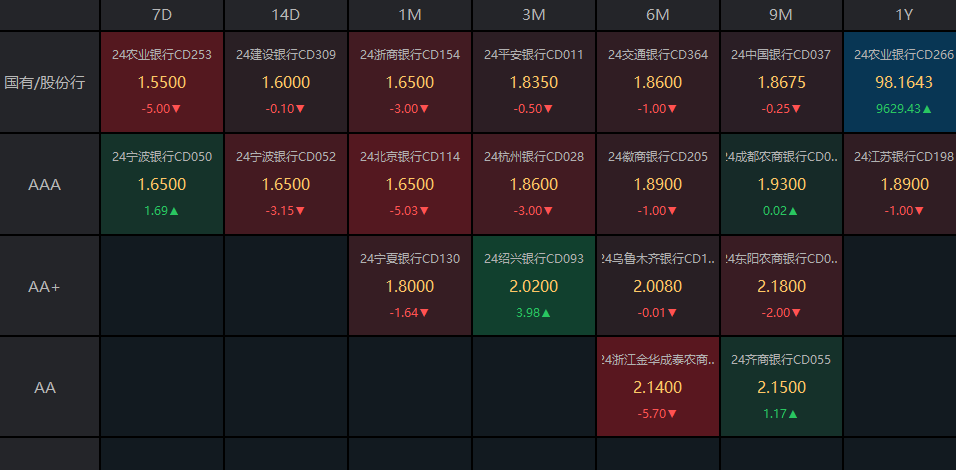Select the 24平安银行CD011 quote
Image resolution: width=956 pixels, height=470 pixels.
click(x=533, y=82)
